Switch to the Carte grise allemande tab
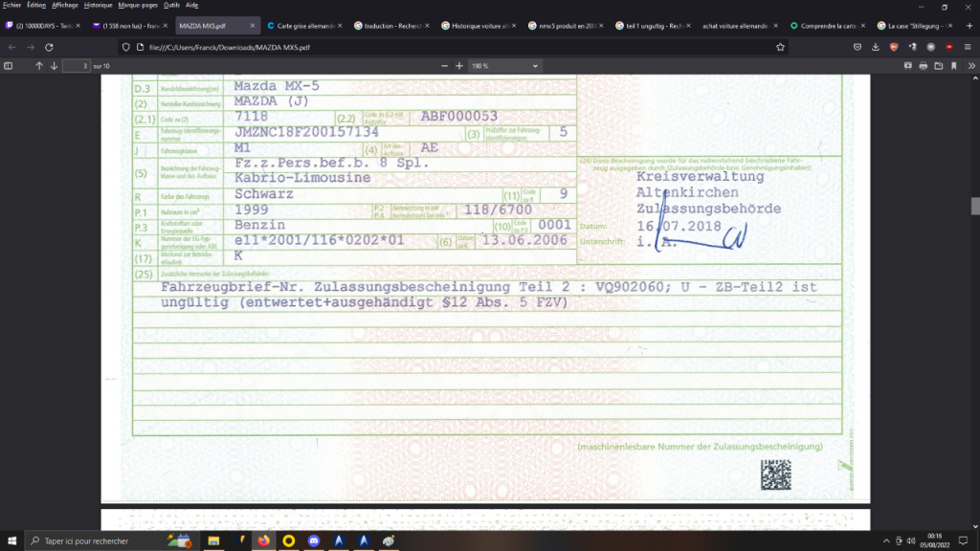This screenshot has width=980, height=551. [304, 26]
